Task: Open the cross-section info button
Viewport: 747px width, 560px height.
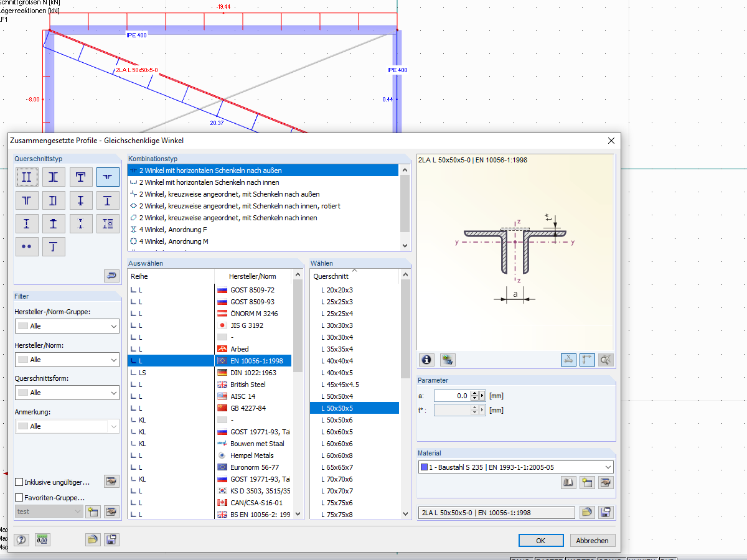Action: pos(427,359)
